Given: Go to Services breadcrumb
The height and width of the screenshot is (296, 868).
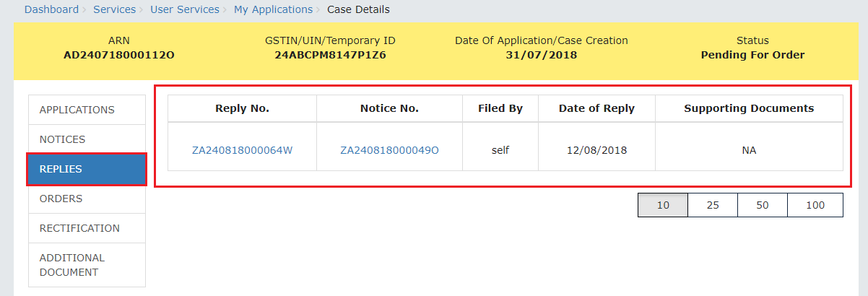Looking at the screenshot, I should point(115,9).
